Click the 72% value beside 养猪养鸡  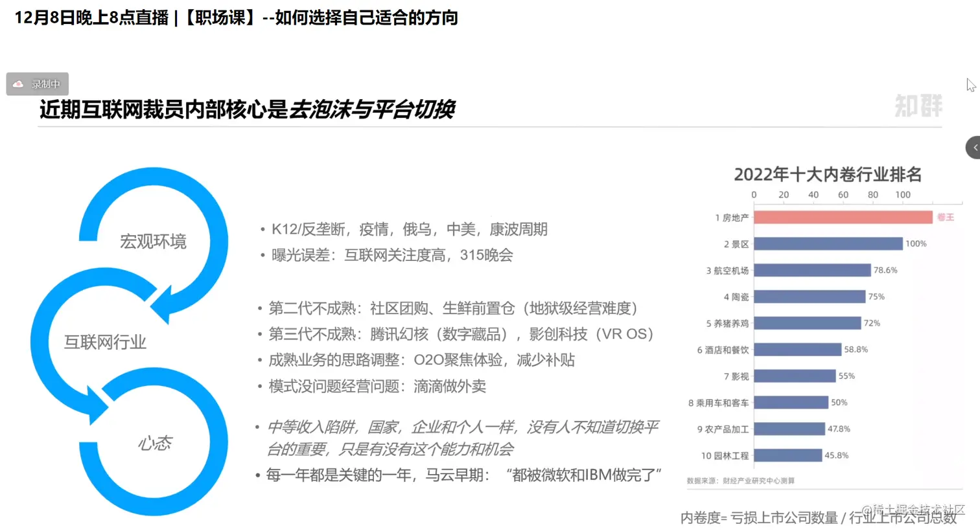click(x=872, y=323)
